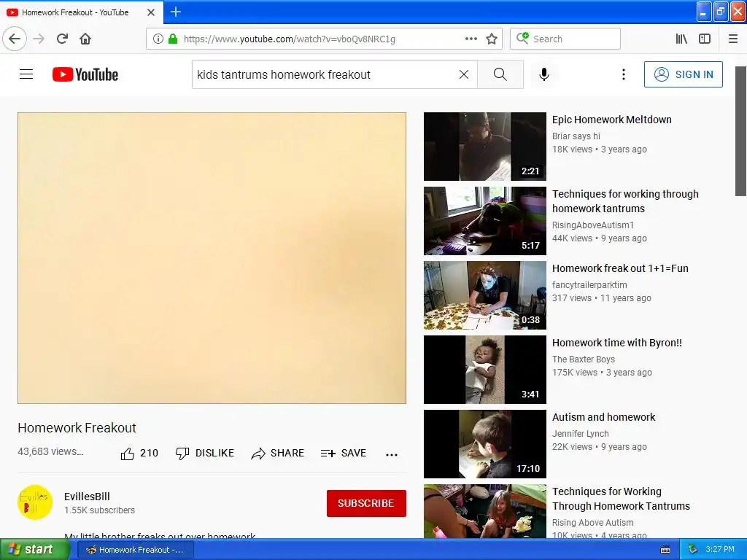Click the Homework Freakout video title
This screenshot has width=747, height=560.
point(77,427)
